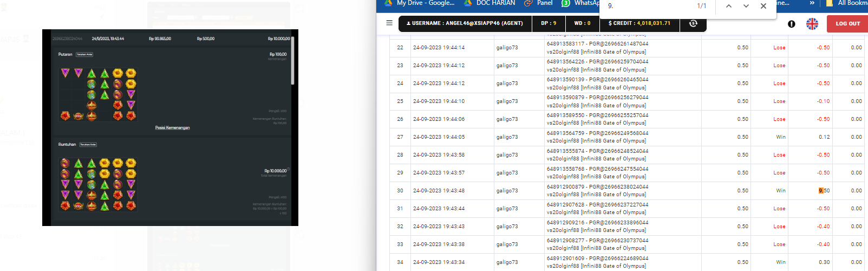Viewport: 868px width, 271px height.
Task: Click the Rp 93.865,00 balance value
Action: pos(160,39)
